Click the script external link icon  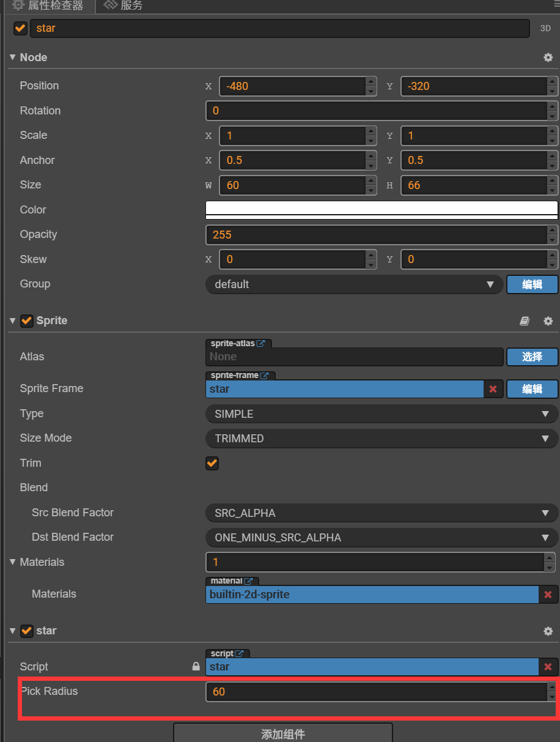[240, 654]
